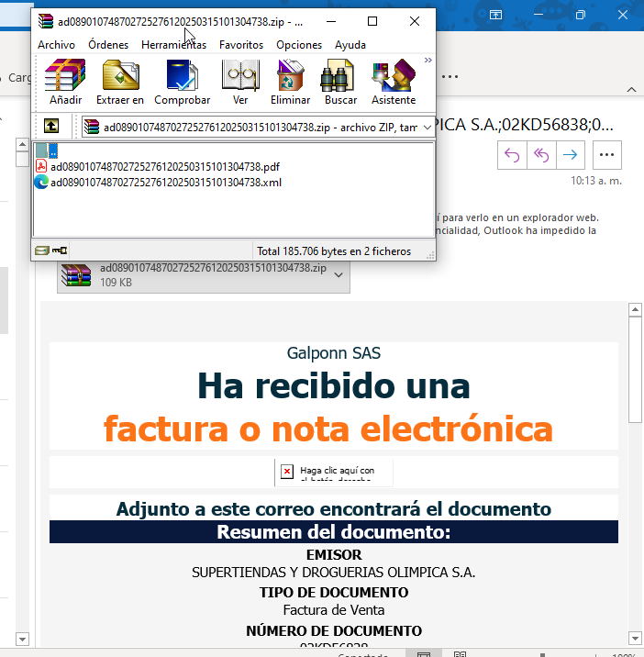Open the Favoritos menu

tap(241, 45)
